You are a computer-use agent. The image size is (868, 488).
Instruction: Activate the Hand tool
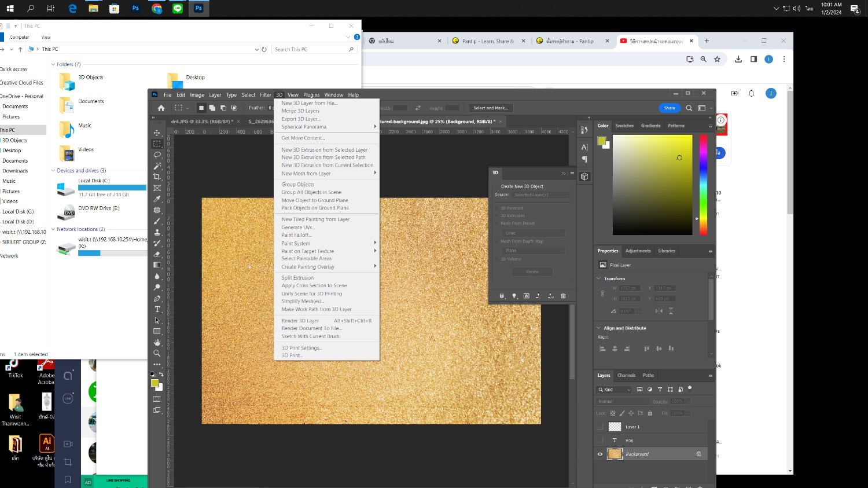157,342
